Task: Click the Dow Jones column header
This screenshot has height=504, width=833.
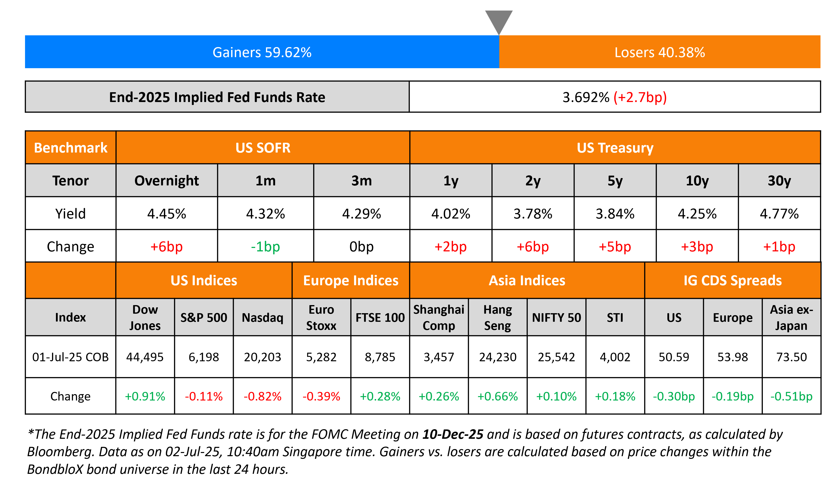Action: pyautogui.click(x=145, y=317)
